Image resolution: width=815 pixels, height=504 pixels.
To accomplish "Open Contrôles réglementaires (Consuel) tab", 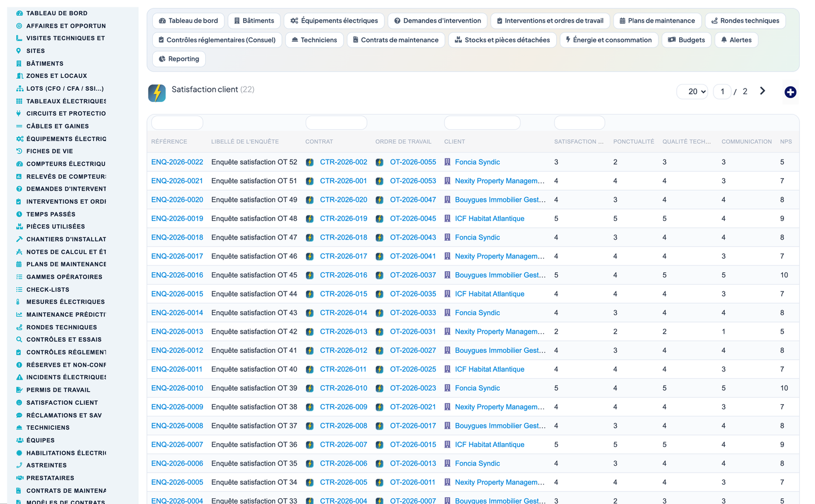I will click(x=217, y=40).
